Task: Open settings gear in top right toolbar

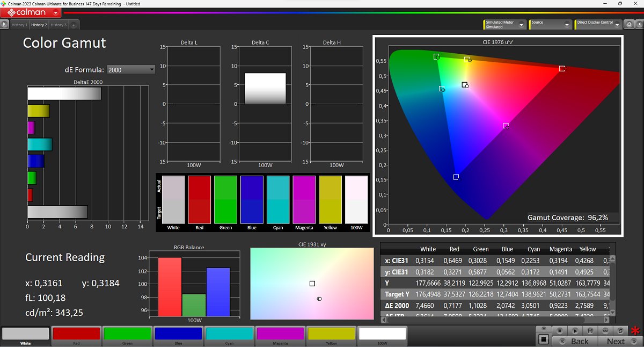Action: 628,24
